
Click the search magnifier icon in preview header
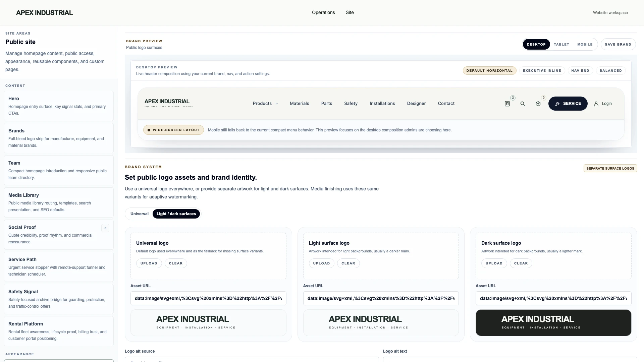coord(523,104)
